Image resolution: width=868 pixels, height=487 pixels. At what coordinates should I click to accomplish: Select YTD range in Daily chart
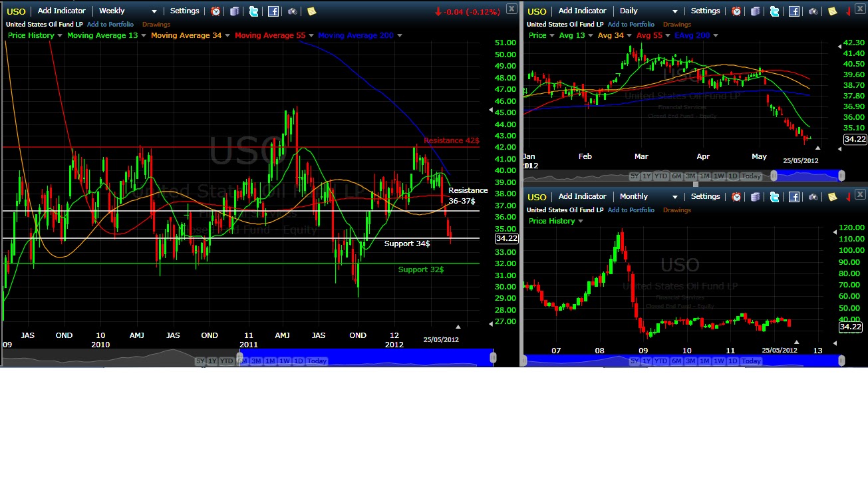660,176
